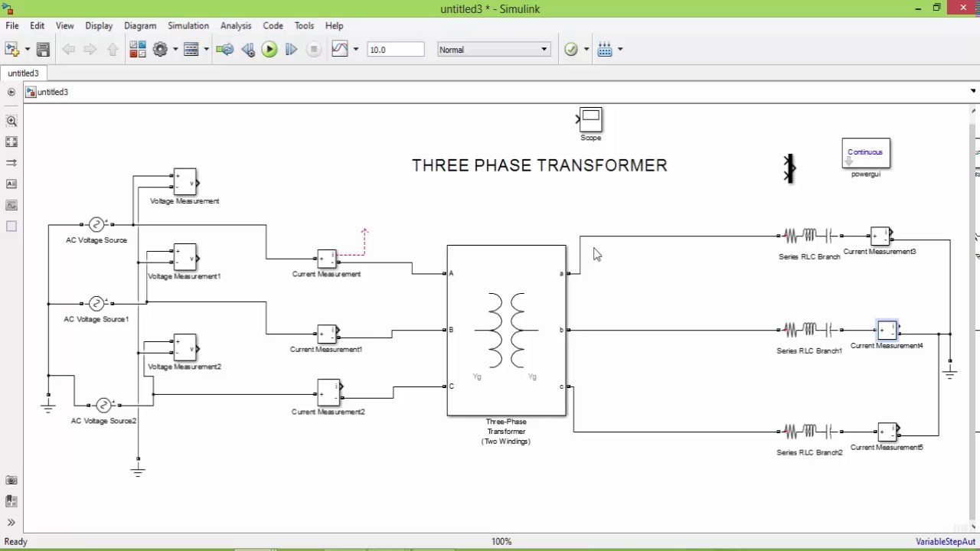Select the Zoom tool in the palette
This screenshot has height=551, width=980.
[11, 121]
